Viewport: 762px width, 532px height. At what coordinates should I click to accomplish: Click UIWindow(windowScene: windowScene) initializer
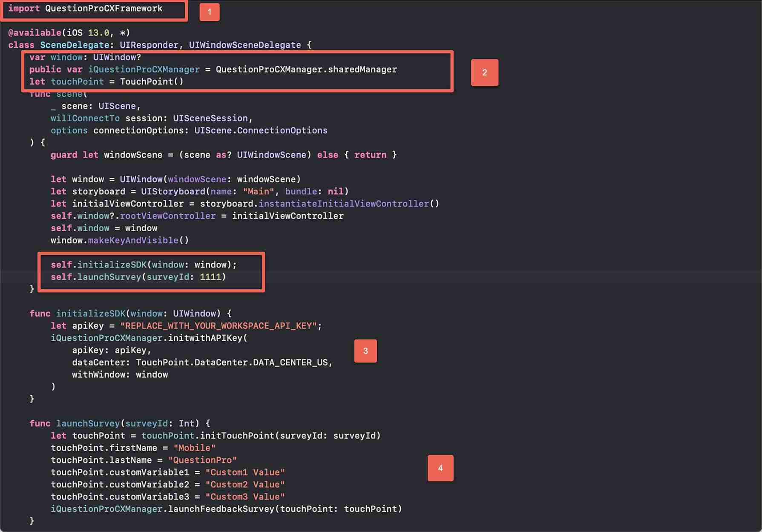click(210, 179)
